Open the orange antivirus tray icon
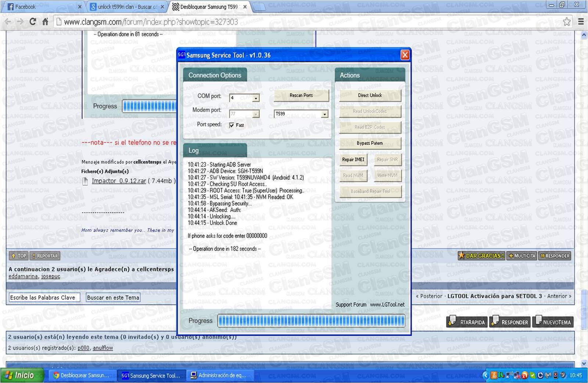This screenshot has height=383, width=588. coord(525,375)
